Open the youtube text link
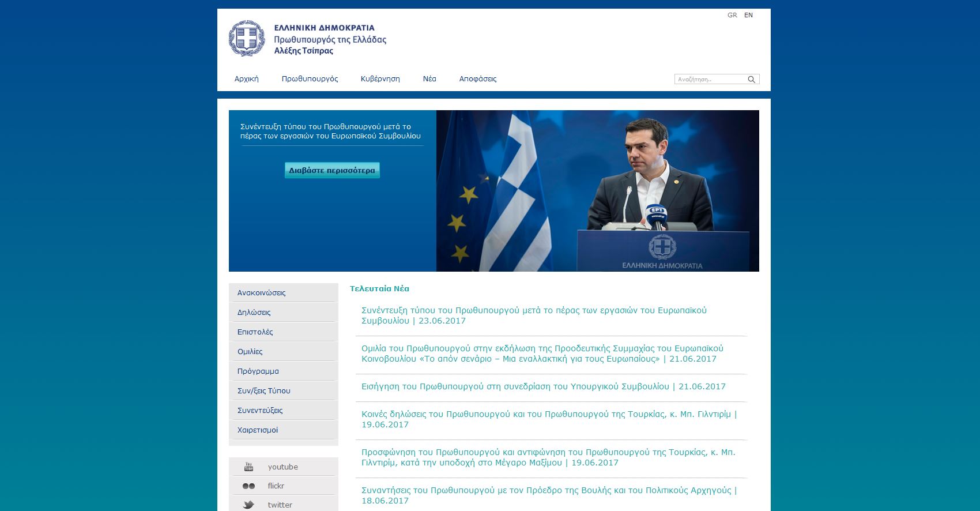 (x=282, y=467)
